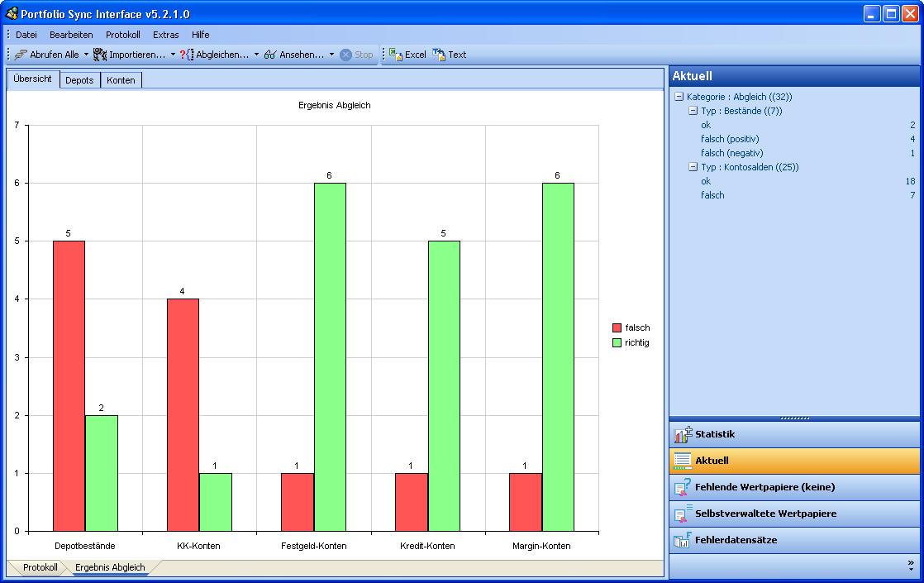Viewport: 924px width, 583px height.
Task: Click the Fehlende Wertpapiere icon
Action: [x=683, y=488]
